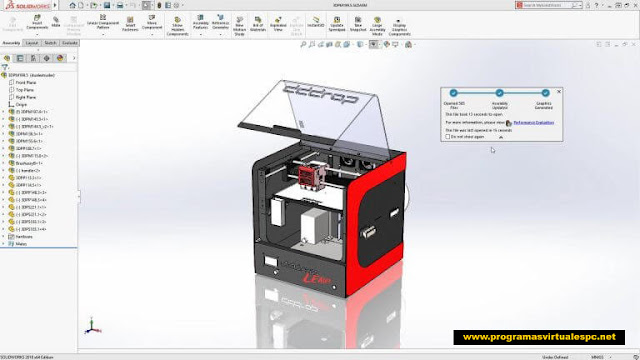Click the New document icon
This screenshot has width=640, height=360.
pyautogui.click(x=81, y=5)
